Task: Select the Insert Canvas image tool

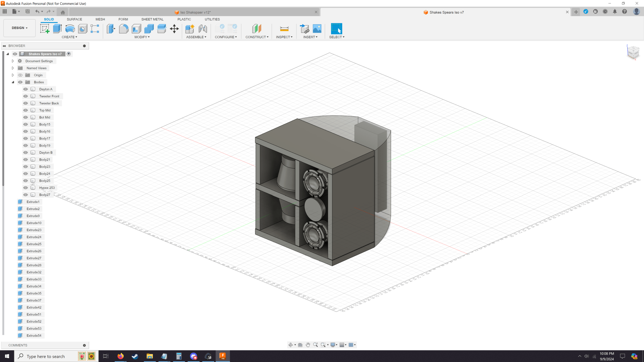Action: [x=317, y=29]
